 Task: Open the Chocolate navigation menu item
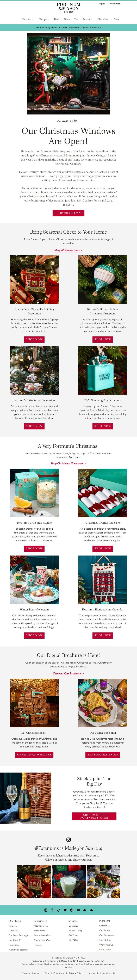coord(103,19)
